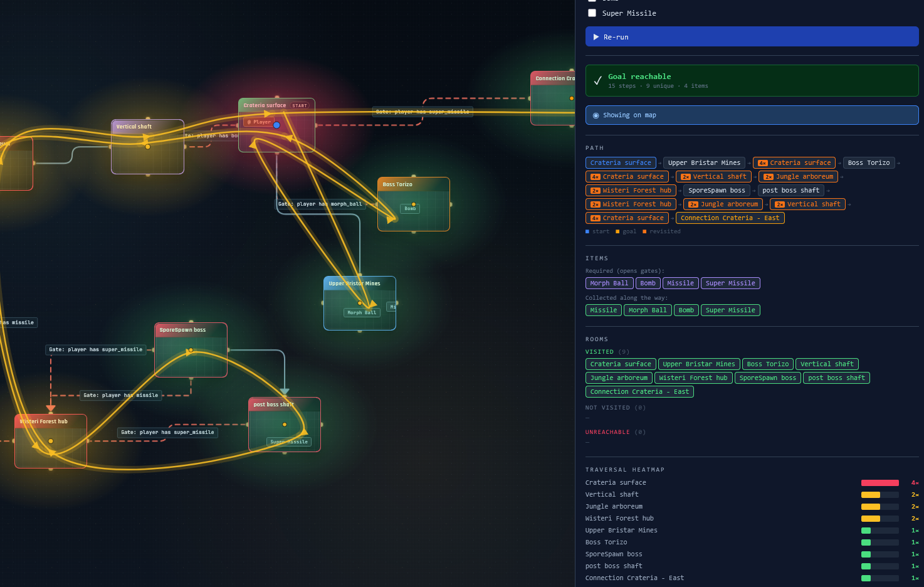Click post boss shaft row in Traversal Heatmap

(x=752, y=566)
